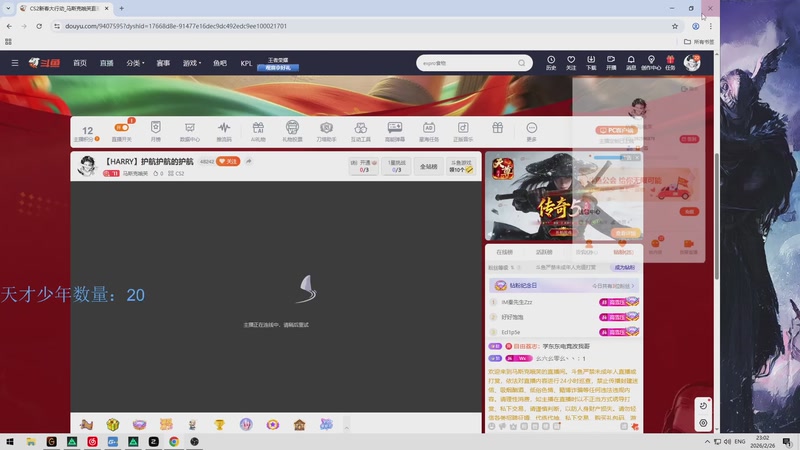The image size is (800, 450).
Task: Open the 月榜 monthly ranking tool
Action: [x=156, y=131]
